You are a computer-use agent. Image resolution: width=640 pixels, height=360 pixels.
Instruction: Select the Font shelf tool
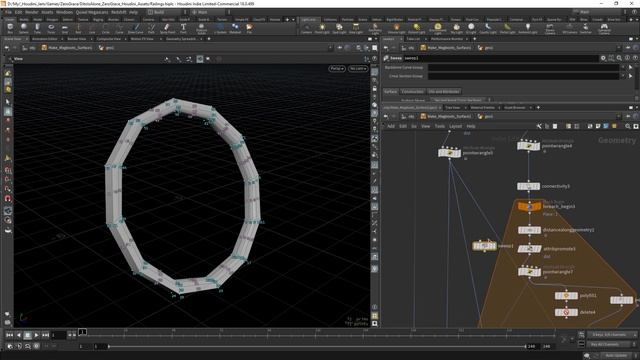coord(183,28)
